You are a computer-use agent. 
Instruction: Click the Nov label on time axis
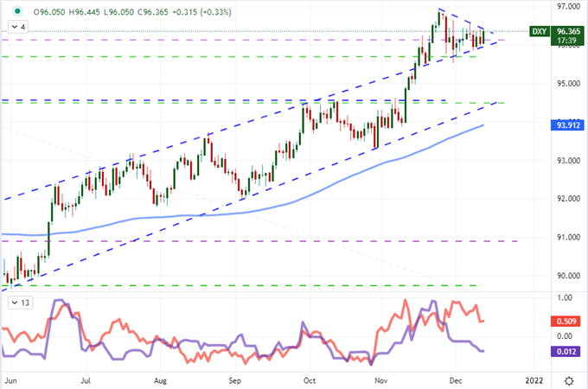coord(381,380)
